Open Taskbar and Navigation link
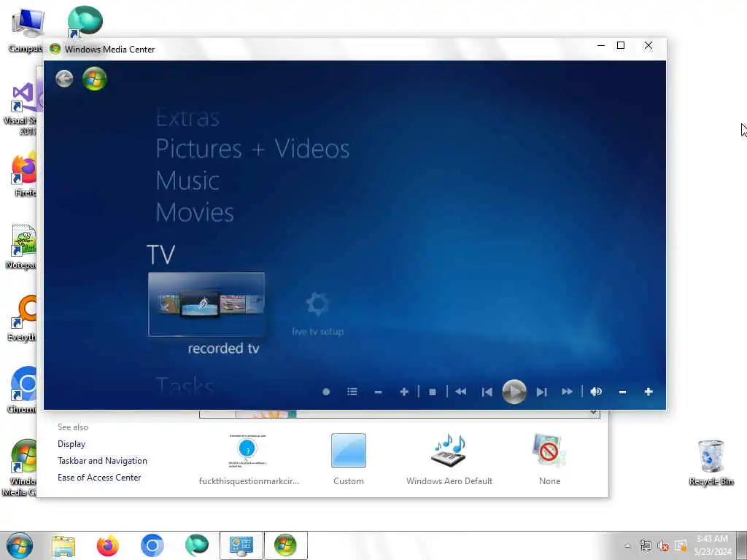The width and height of the screenshot is (747, 560). point(102,461)
